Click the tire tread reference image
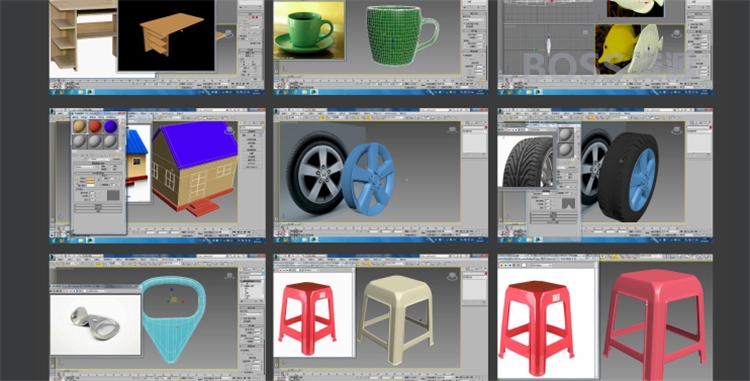Viewport: 750px width, 381px height. click(x=527, y=162)
